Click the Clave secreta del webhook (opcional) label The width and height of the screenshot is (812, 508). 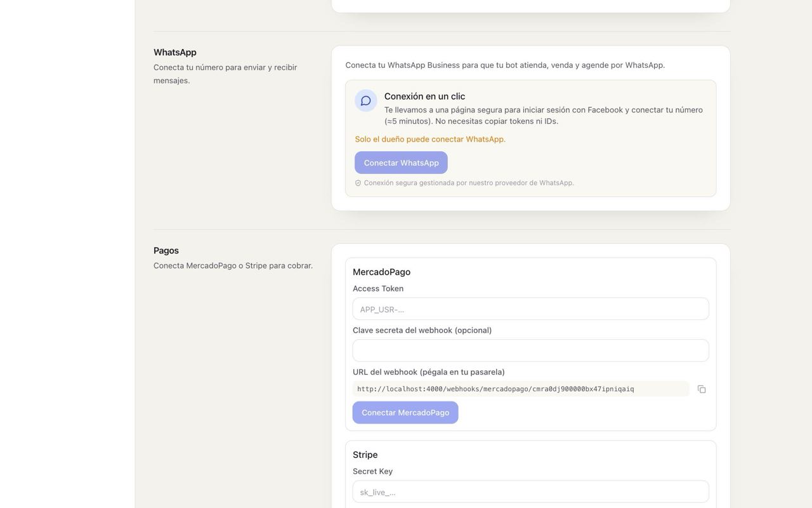422,330
